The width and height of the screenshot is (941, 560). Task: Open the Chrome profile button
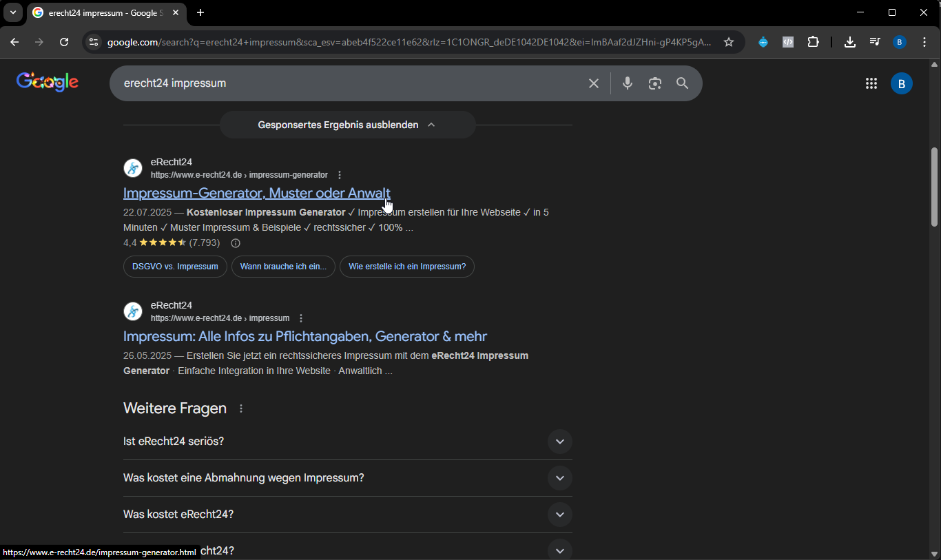click(x=900, y=42)
